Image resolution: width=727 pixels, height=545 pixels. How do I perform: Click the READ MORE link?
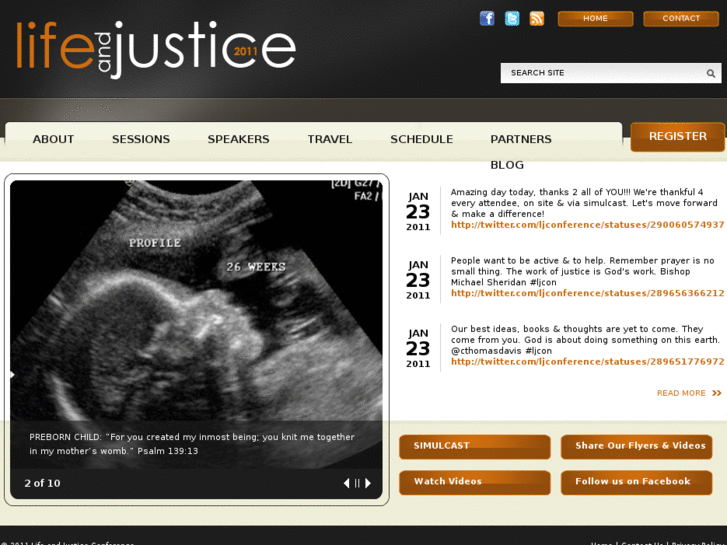(x=681, y=393)
